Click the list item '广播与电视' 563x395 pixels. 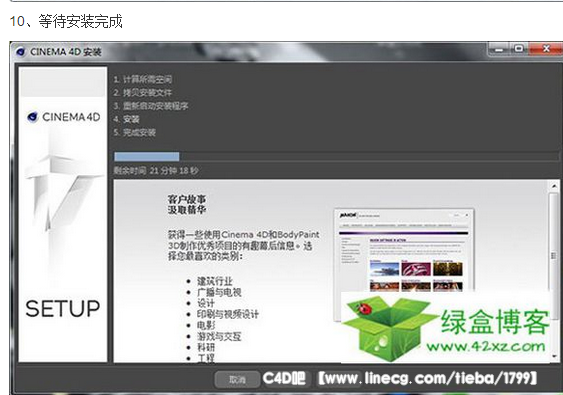pos(219,292)
